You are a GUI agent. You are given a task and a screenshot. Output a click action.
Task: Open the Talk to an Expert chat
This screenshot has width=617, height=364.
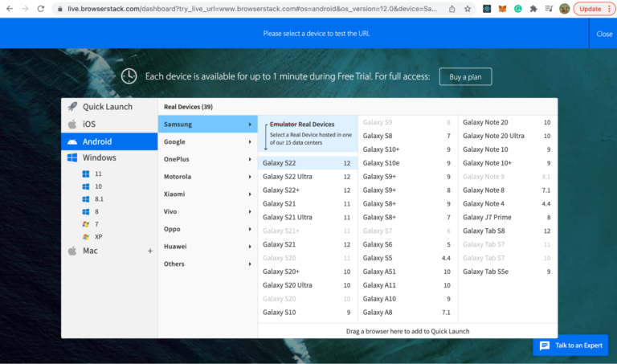point(570,346)
